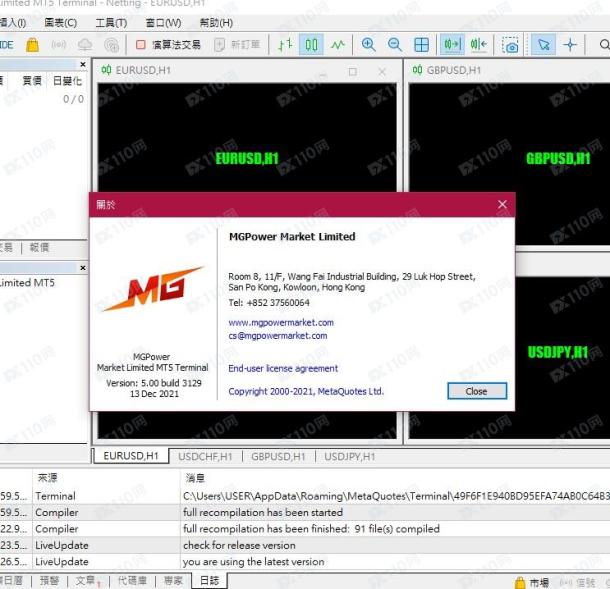Select the cursor pointer tool
The image size is (610, 589).
click(x=543, y=45)
